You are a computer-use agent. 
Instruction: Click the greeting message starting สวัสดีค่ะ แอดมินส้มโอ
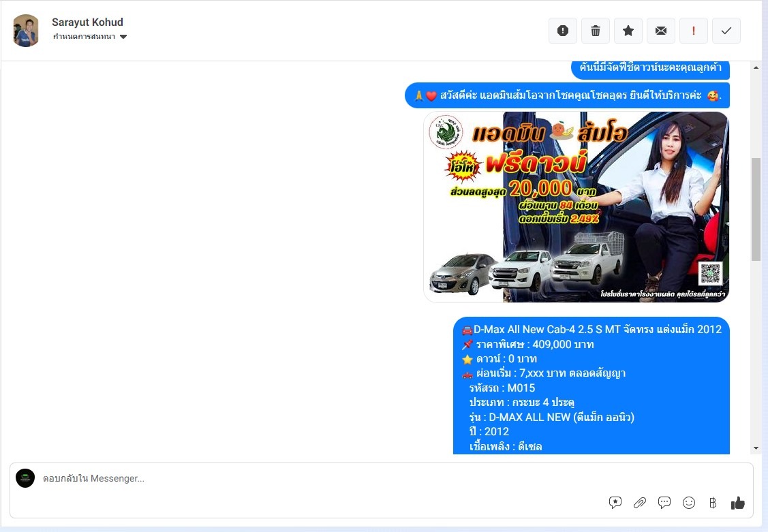(x=567, y=95)
